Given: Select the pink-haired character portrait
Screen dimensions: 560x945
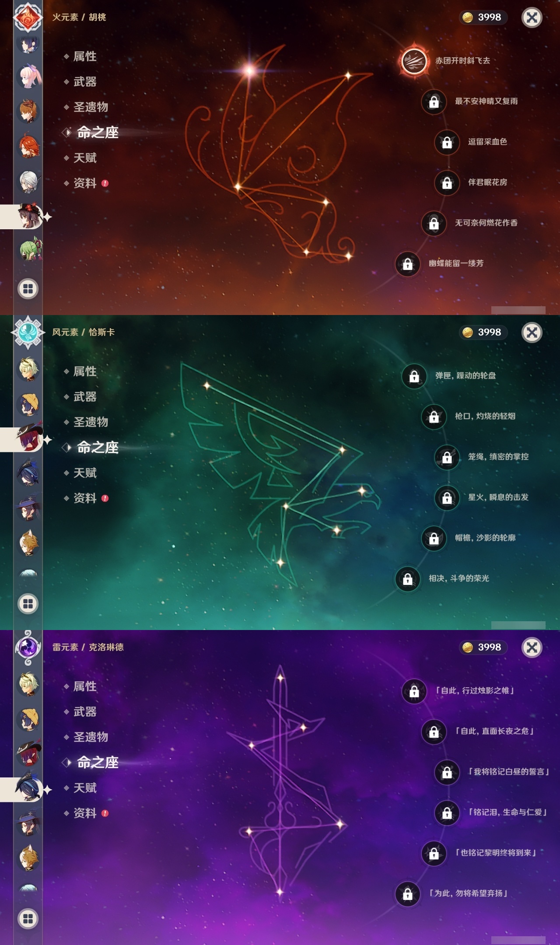Looking at the screenshot, I should [x=29, y=76].
